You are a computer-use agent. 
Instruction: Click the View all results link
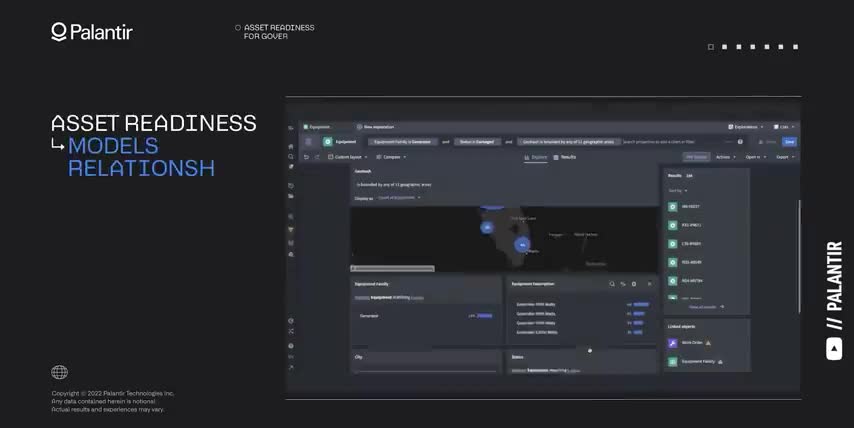(706, 307)
